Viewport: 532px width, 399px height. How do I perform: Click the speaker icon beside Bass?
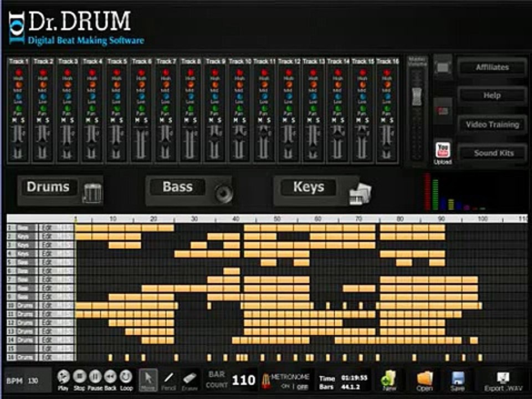tap(223, 193)
